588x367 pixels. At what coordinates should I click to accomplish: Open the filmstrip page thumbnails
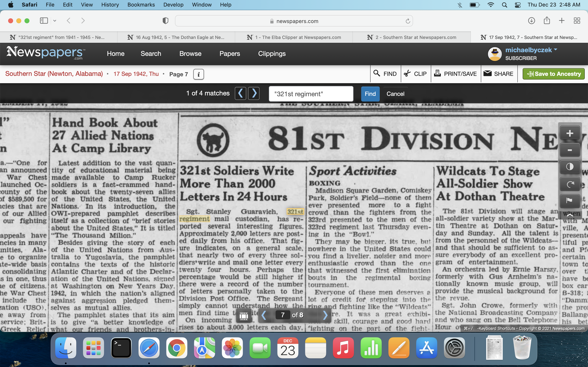pos(244,316)
